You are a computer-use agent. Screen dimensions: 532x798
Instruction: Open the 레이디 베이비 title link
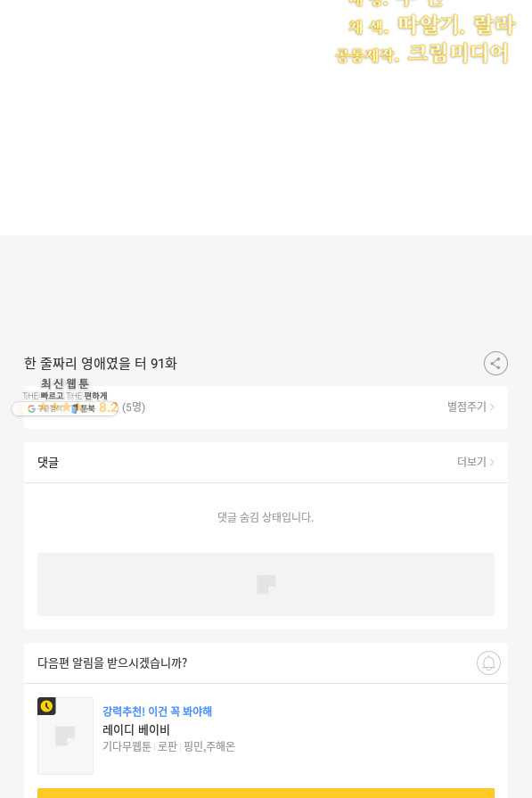[x=135, y=729]
